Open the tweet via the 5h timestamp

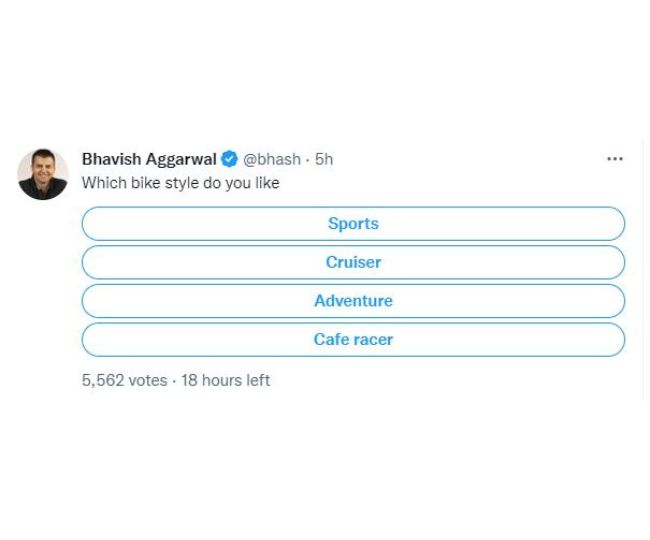click(x=324, y=159)
